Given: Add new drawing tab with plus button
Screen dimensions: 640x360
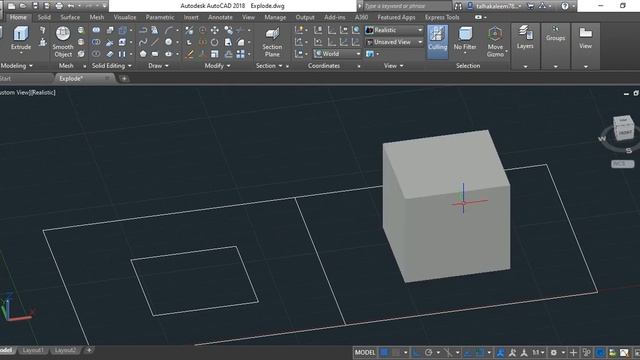Looking at the screenshot, I should pos(124,78).
